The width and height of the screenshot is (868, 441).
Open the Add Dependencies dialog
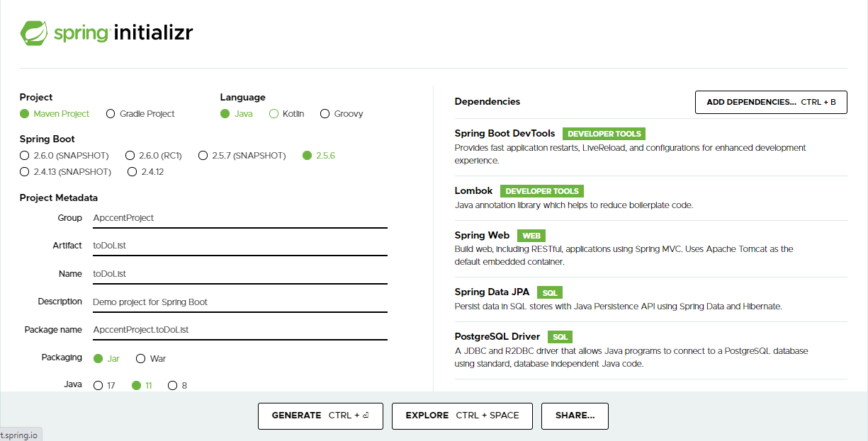pyautogui.click(x=771, y=102)
